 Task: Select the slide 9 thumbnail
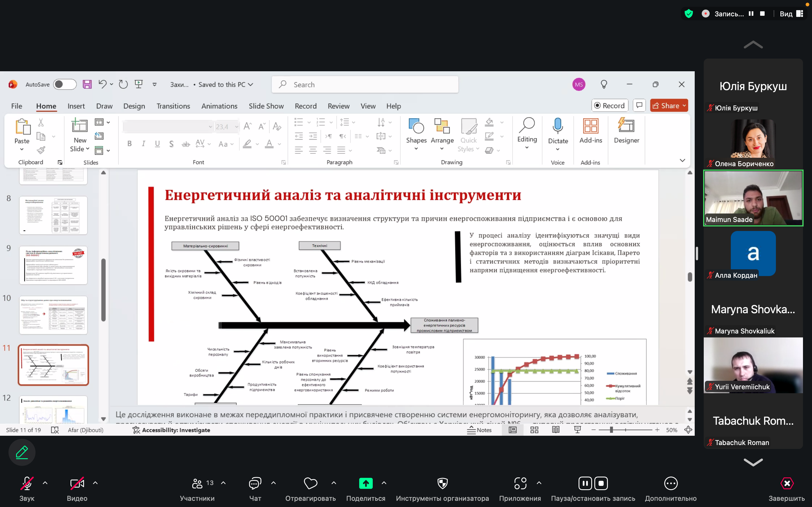(x=53, y=265)
